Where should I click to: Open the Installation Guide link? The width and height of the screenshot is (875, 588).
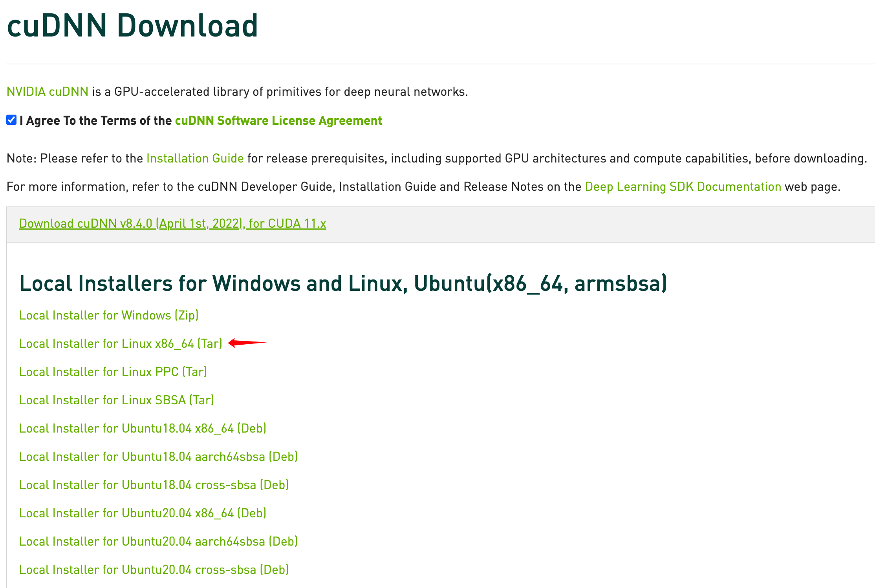coord(195,158)
